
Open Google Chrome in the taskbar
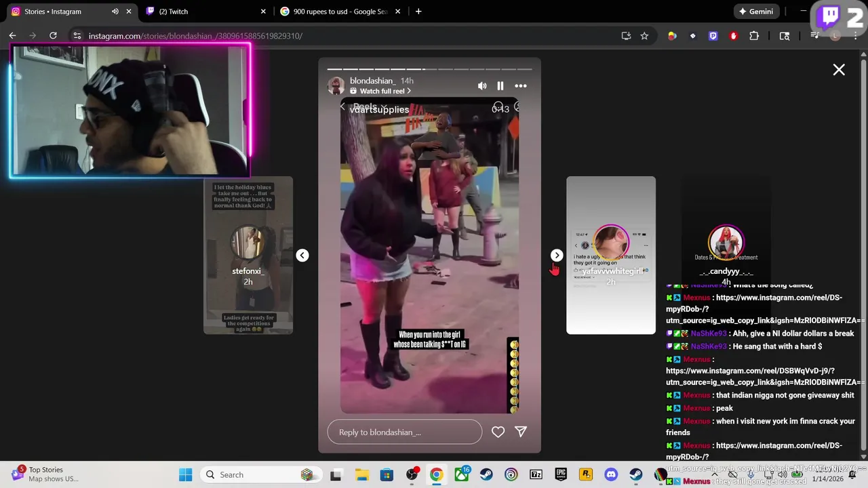tap(436, 475)
